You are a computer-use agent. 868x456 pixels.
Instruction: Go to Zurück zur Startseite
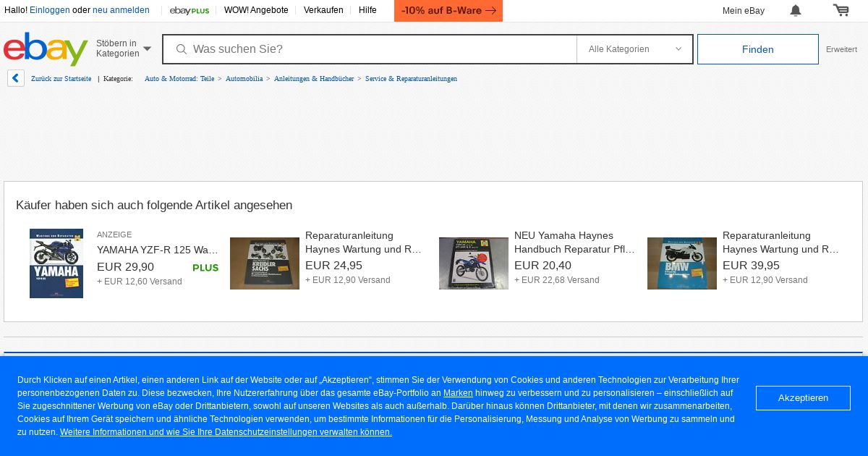(61, 78)
